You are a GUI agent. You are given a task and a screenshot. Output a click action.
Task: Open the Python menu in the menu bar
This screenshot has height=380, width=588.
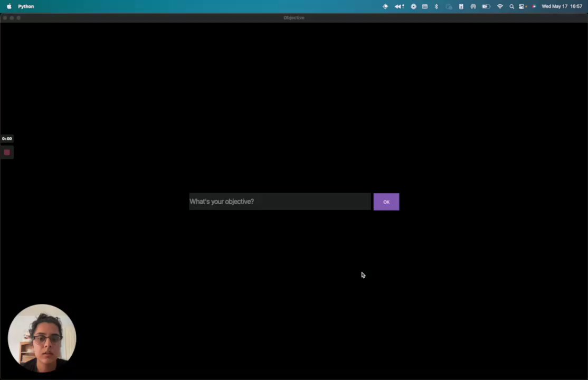(x=26, y=6)
